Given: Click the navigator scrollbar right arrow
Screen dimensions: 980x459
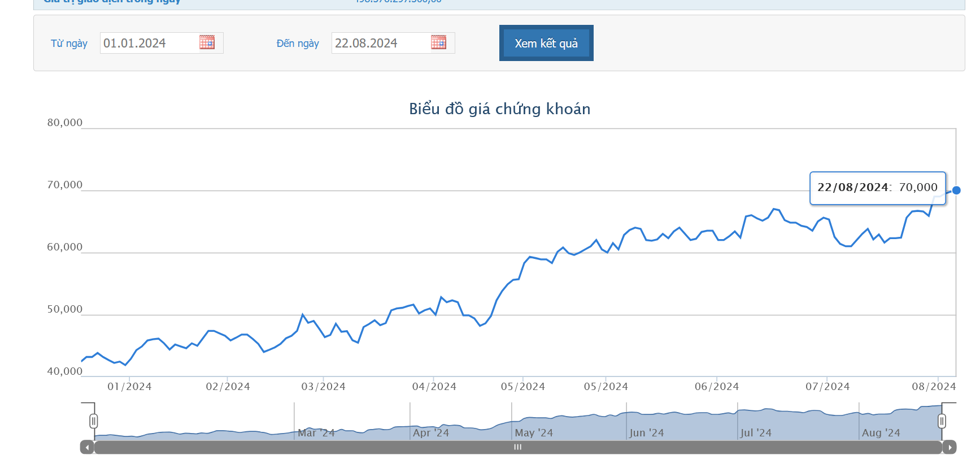Looking at the screenshot, I should coord(949,447).
